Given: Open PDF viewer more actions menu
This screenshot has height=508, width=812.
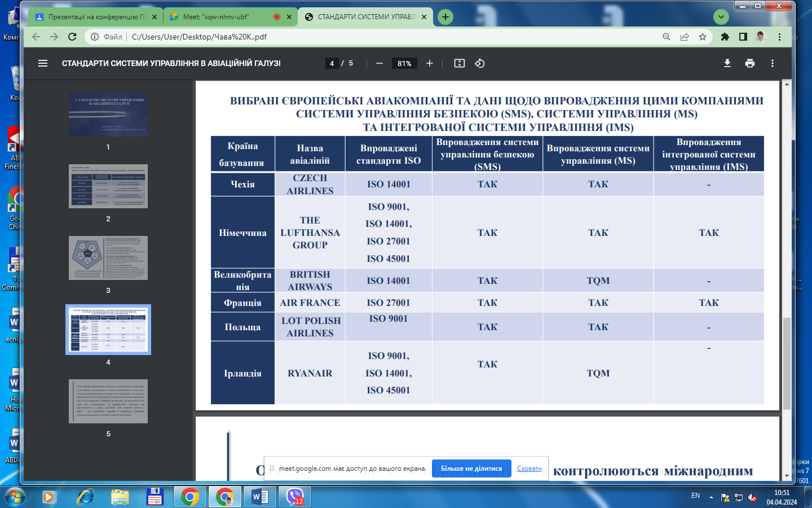Looking at the screenshot, I should tap(773, 63).
